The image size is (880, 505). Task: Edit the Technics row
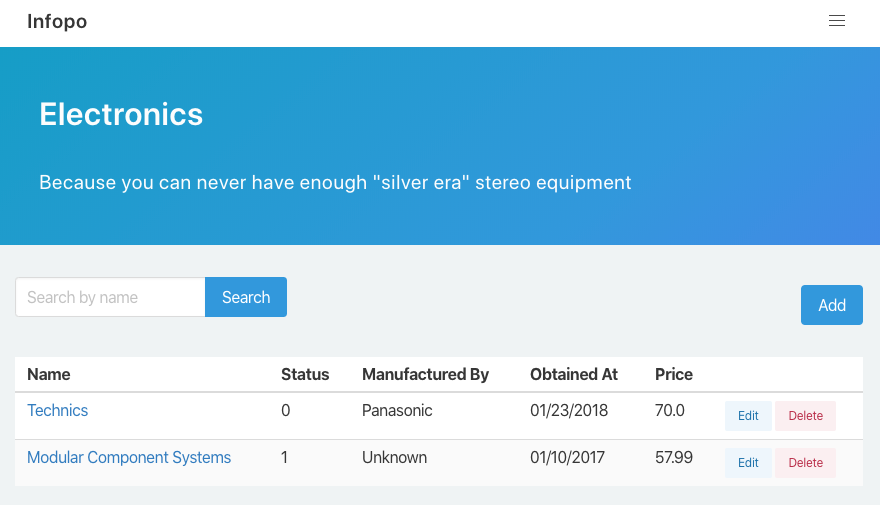point(748,416)
